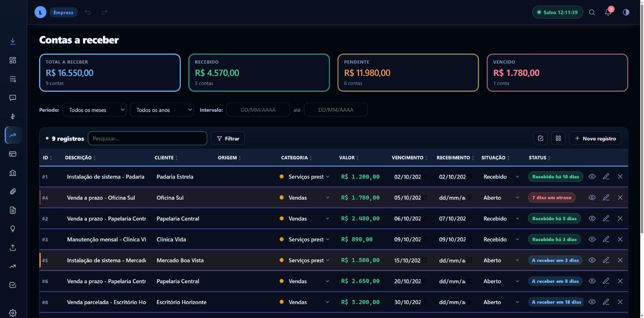View details of Escritório Horizonte record

[x=592, y=302]
